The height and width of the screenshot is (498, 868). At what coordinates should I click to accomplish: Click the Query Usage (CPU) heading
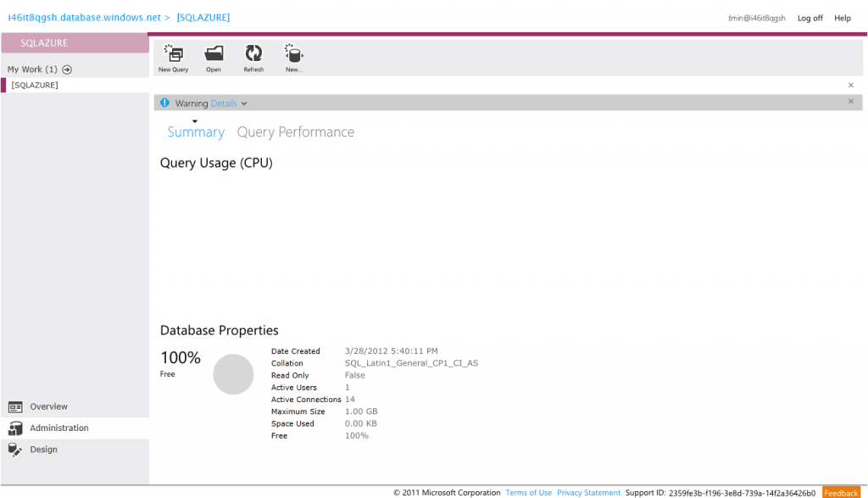tap(216, 163)
